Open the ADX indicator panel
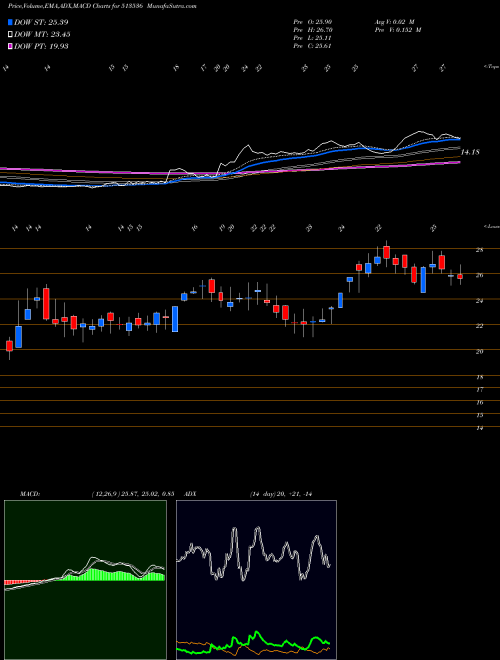The width and height of the screenshot is (500, 660). point(256,580)
